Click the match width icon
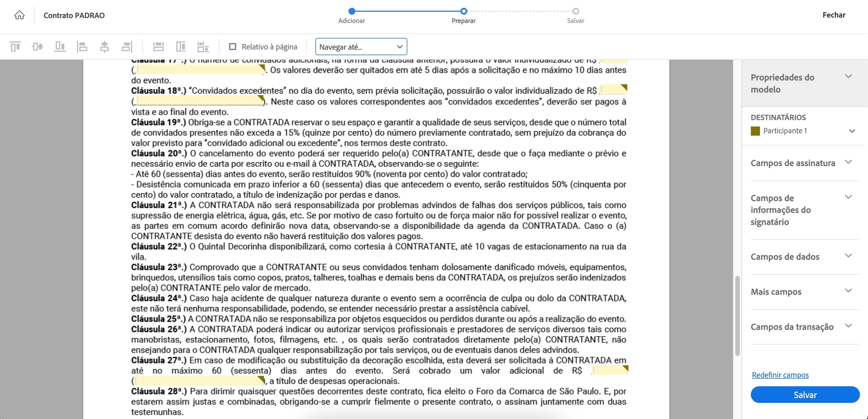This screenshot has width=868, height=419. [158, 47]
